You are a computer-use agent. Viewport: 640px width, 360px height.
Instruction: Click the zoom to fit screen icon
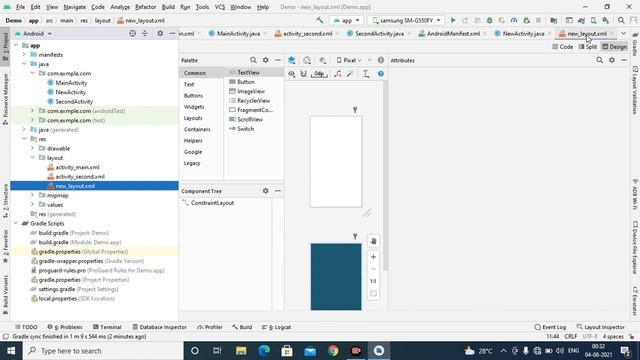click(373, 293)
